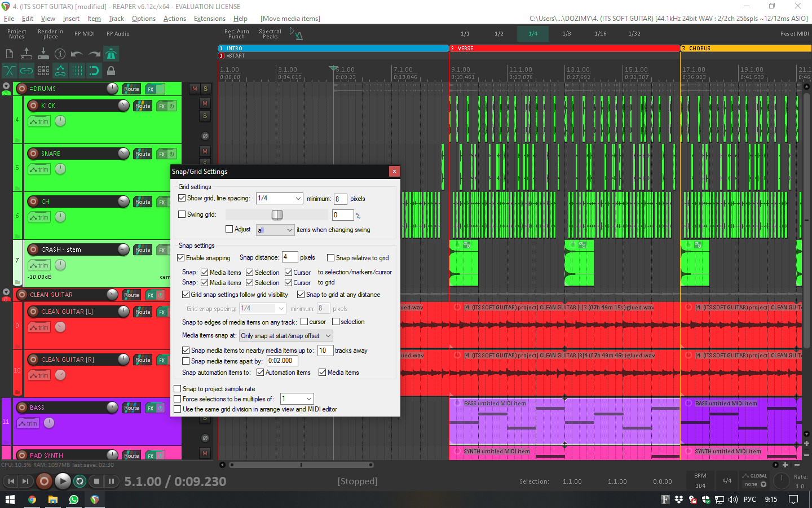Open the Track menu
Screen dimensions: 812x508
tap(116, 19)
